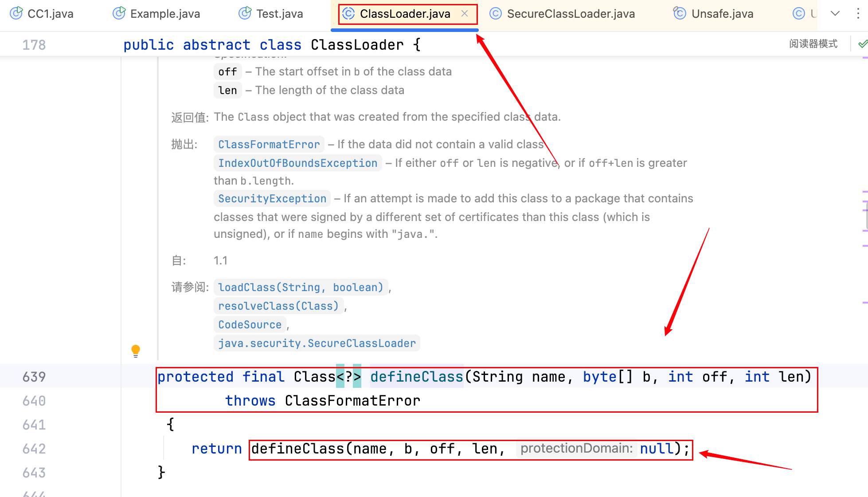
Task: Open the ClassFormatError doc link
Action: (269, 145)
